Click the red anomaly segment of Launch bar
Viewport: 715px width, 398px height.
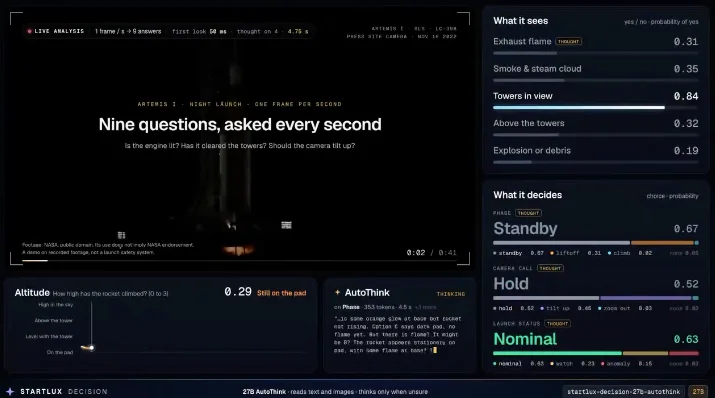[684, 353]
